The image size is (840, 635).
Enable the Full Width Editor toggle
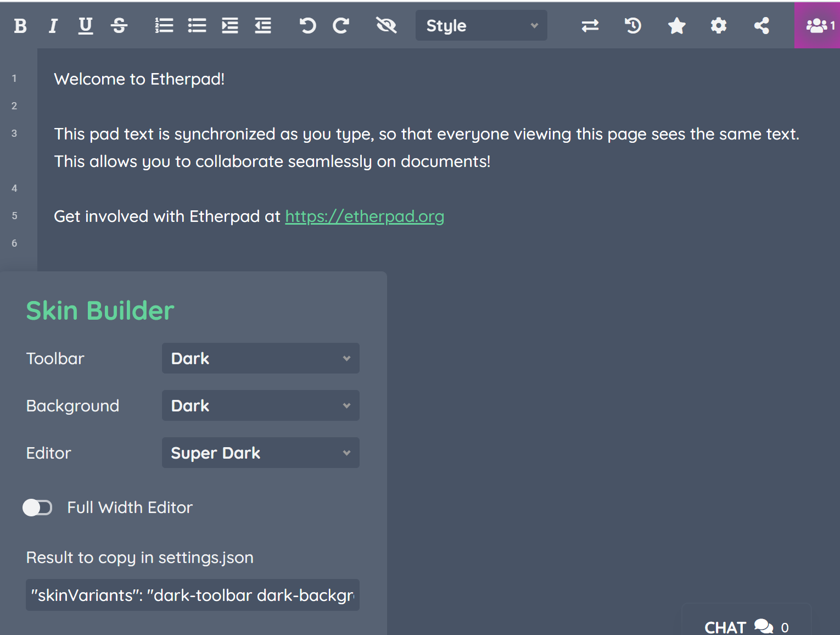point(37,508)
